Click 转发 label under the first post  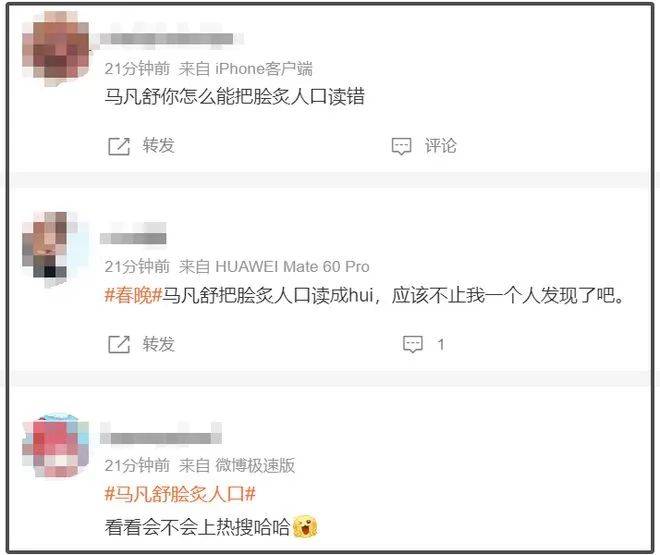point(158,146)
